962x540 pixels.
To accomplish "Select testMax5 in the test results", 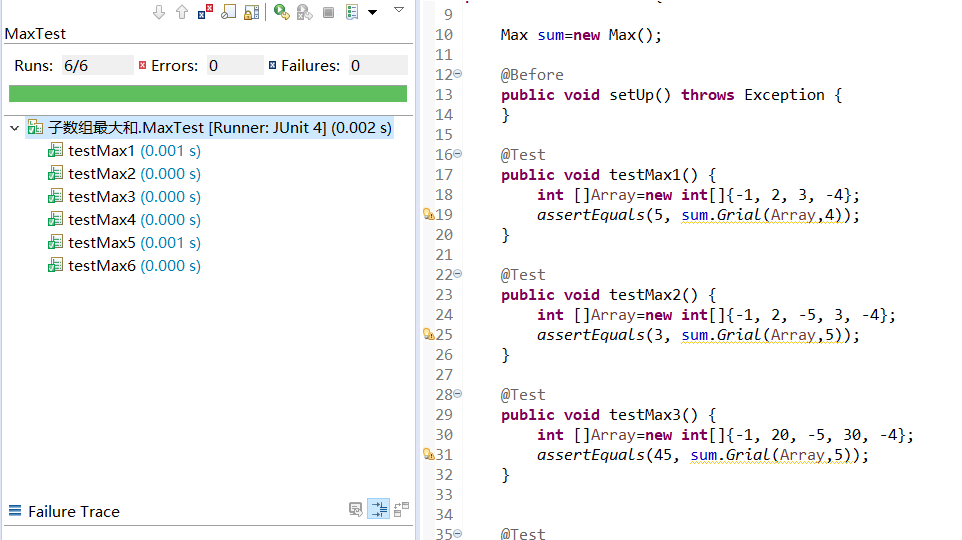I will [134, 243].
